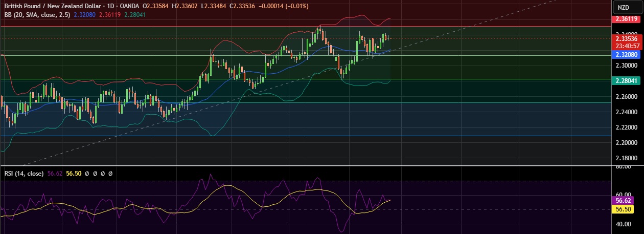
Task: Open the NZD currency selector
Action: click(x=623, y=7)
